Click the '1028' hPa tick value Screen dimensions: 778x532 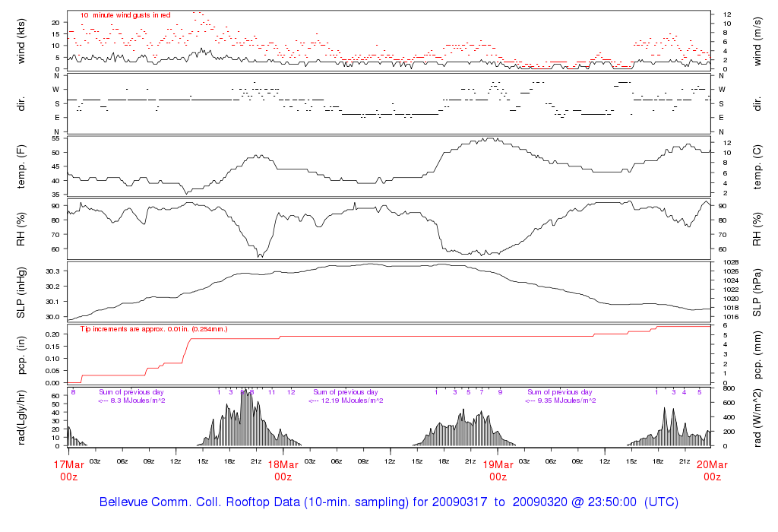tap(731, 262)
